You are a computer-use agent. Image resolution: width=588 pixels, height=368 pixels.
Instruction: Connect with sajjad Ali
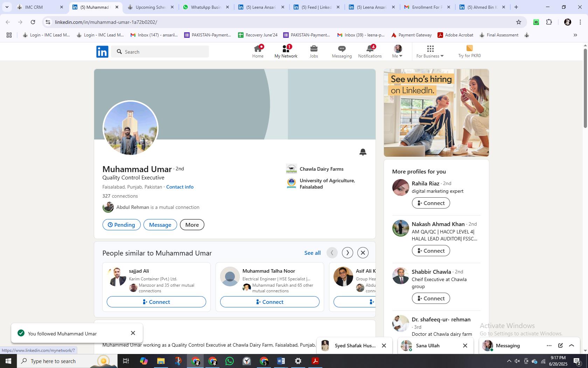pyautogui.click(x=156, y=302)
